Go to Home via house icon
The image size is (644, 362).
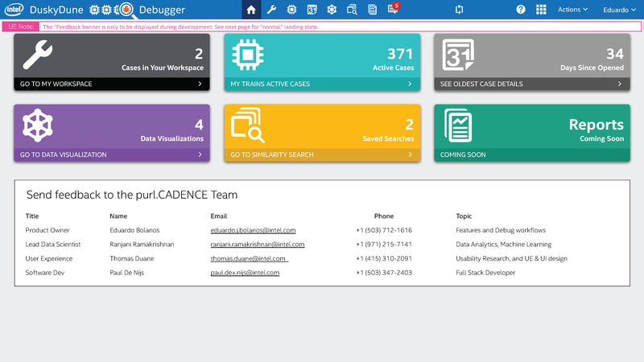coord(251,10)
